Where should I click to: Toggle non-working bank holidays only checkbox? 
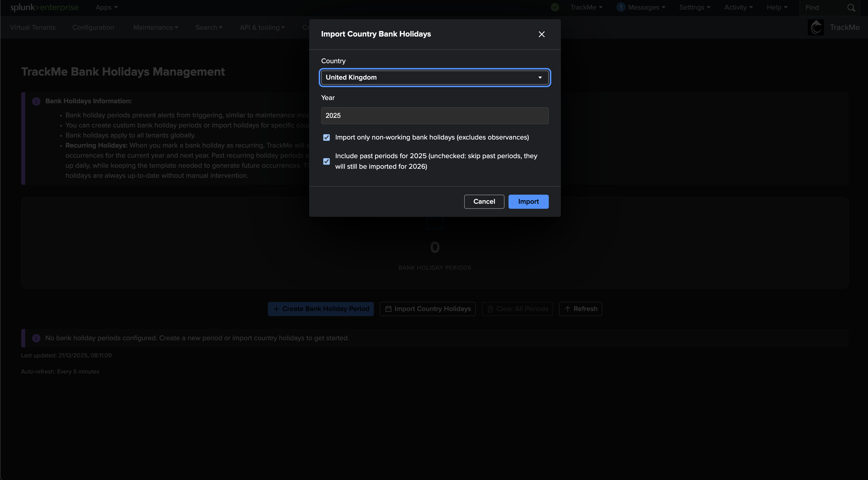click(327, 138)
